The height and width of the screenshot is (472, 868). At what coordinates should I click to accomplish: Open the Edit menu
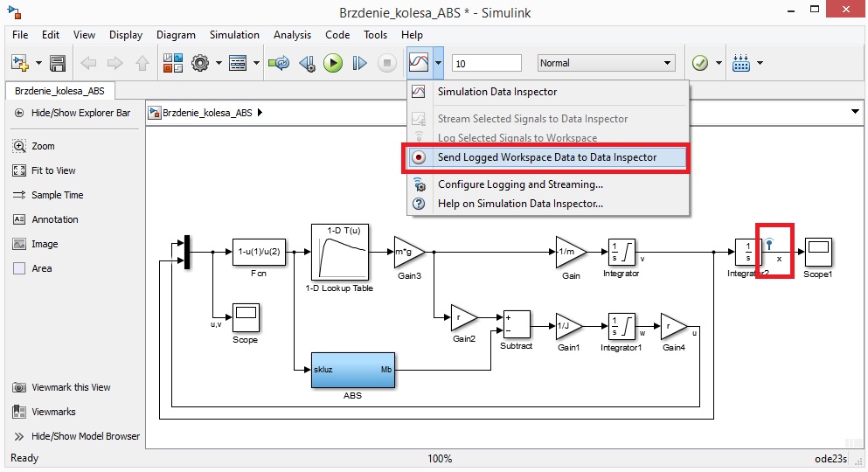click(x=51, y=35)
